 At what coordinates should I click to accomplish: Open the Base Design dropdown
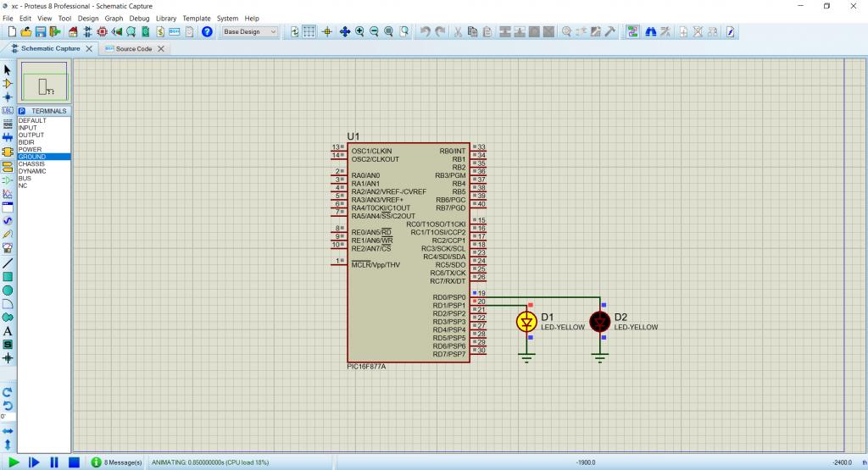pyautogui.click(x=250, y=32)
